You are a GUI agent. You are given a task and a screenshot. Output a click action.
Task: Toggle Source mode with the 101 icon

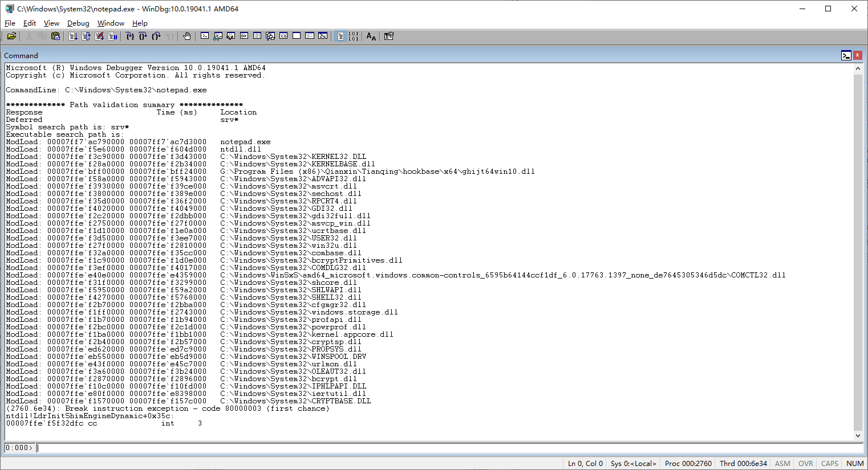(x=354, y=36)
